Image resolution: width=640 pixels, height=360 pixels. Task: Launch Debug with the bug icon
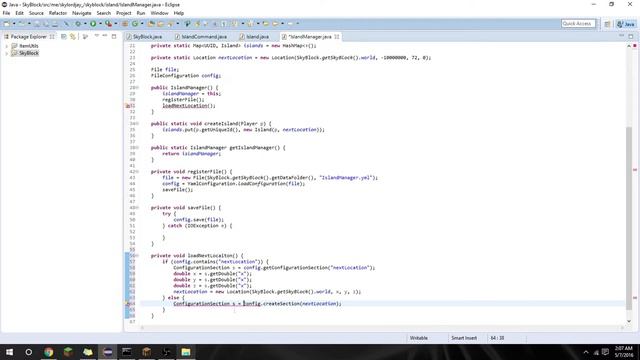(78, 24)
